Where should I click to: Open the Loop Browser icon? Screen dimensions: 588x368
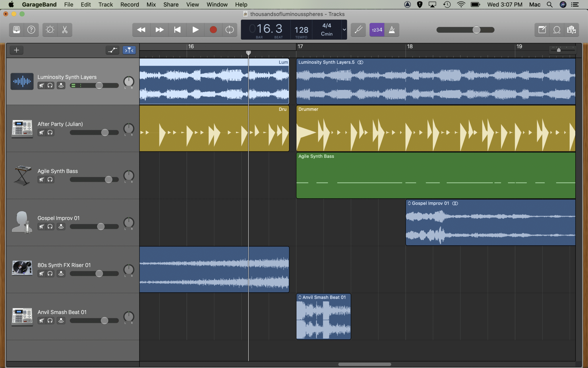pos(557,30)
